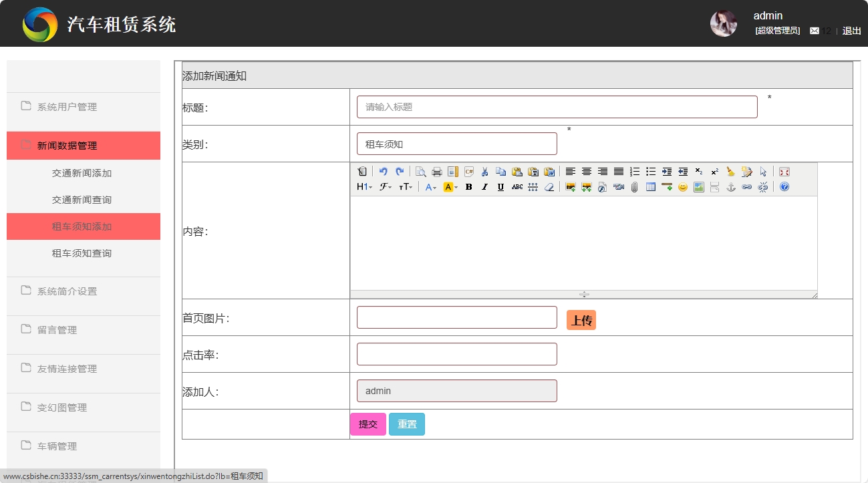Screen dimensions: 868x483
Task: Attach a file using the paperclip icon
Action: tap(633, 188)
